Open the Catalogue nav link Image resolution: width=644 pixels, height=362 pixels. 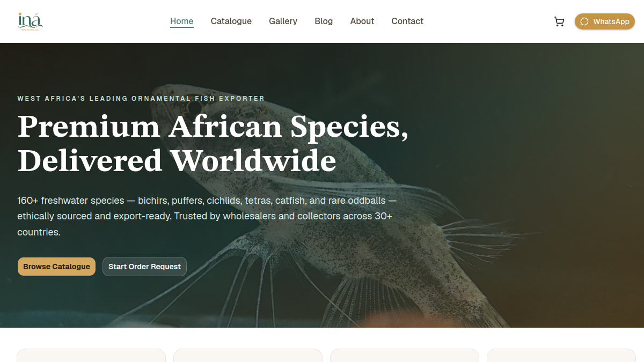point(231,21)
